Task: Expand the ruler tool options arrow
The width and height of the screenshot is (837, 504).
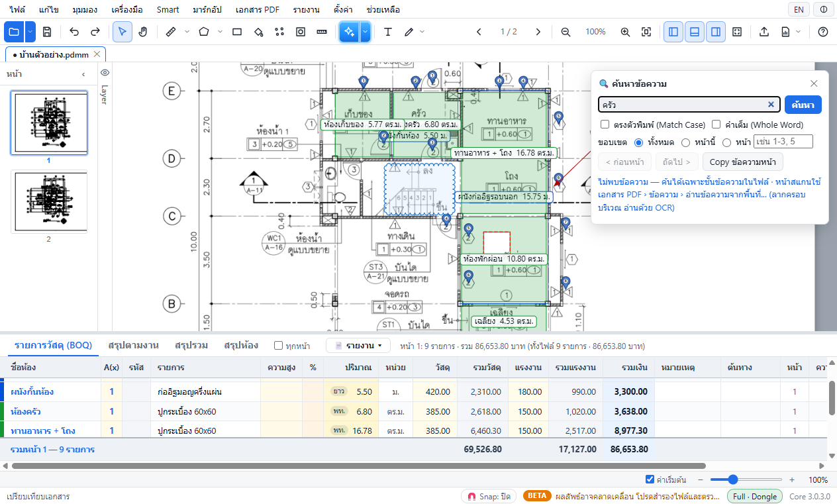Action: pos(187,32)
